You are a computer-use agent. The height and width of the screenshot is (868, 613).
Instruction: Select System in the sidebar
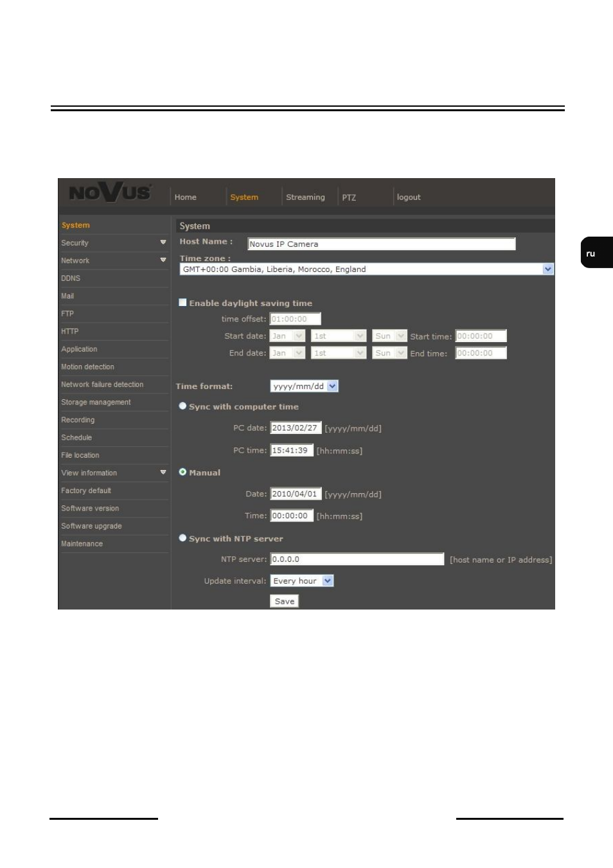coord(76,225)
